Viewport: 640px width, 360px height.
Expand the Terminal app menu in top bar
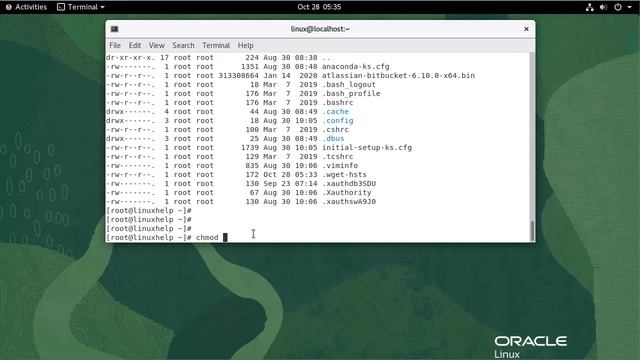pos(81,7)
